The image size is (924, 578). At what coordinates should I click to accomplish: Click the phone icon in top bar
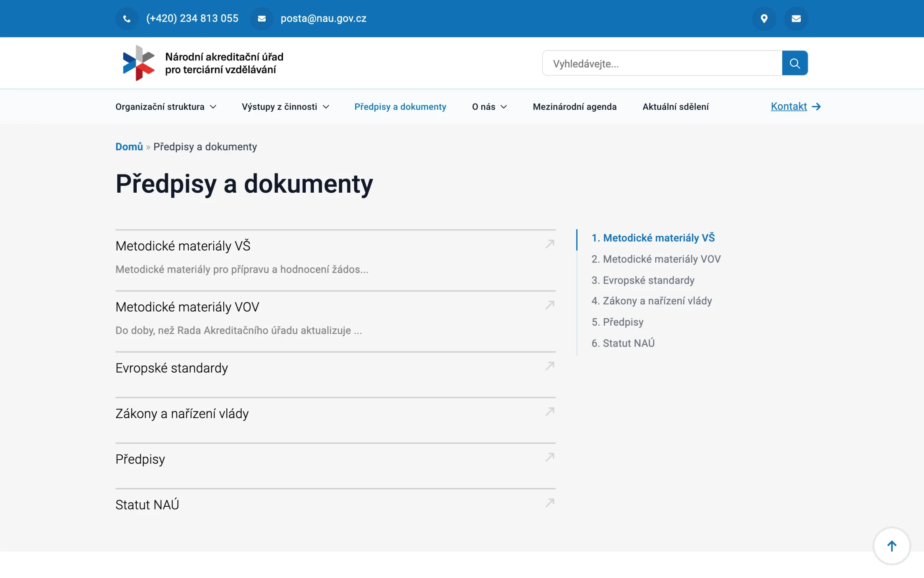(127, 18)
